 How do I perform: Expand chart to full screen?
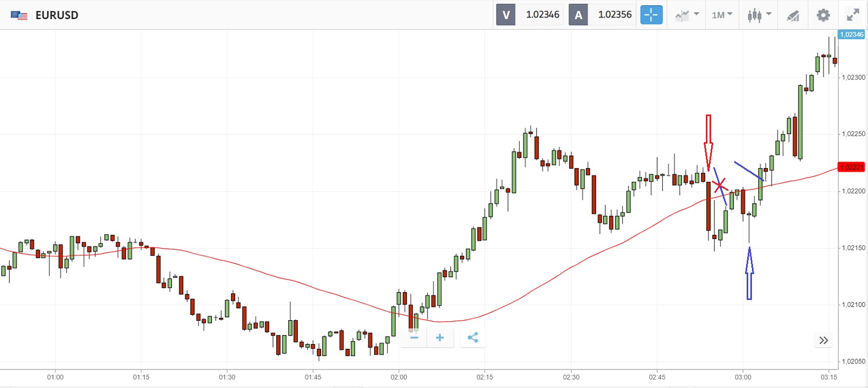click(853, 15)
